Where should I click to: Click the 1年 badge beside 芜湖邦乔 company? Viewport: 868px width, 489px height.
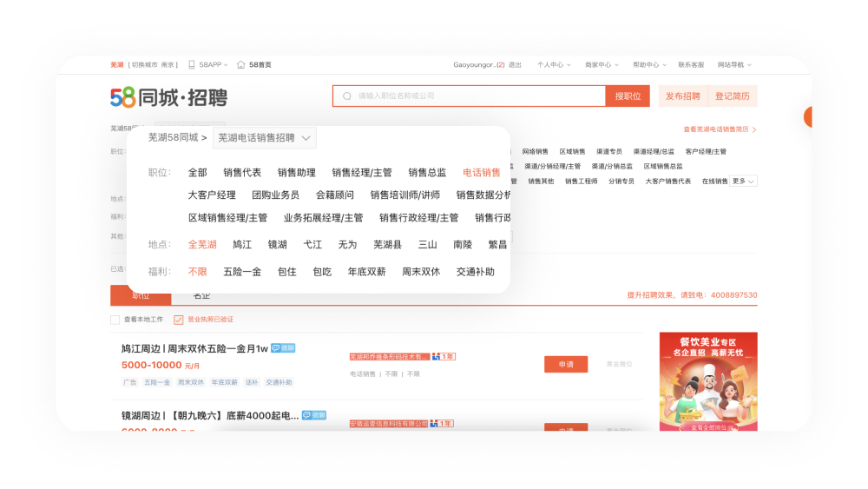coord(444,356)
